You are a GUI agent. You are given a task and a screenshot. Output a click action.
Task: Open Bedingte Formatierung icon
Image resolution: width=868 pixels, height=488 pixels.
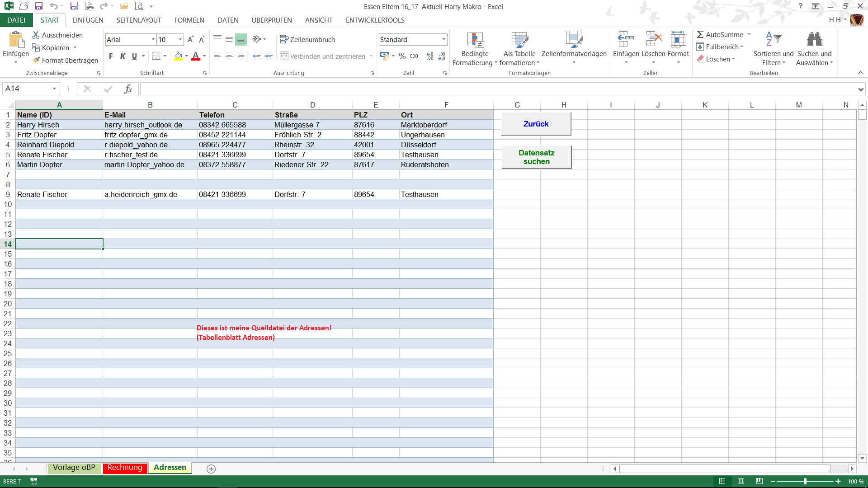pos(475,40)
